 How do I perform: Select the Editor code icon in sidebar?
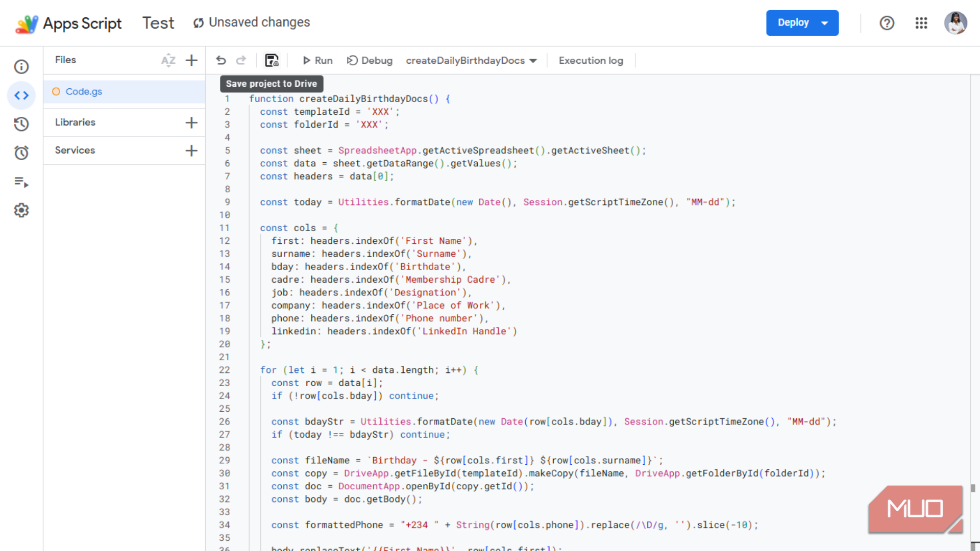21,95
